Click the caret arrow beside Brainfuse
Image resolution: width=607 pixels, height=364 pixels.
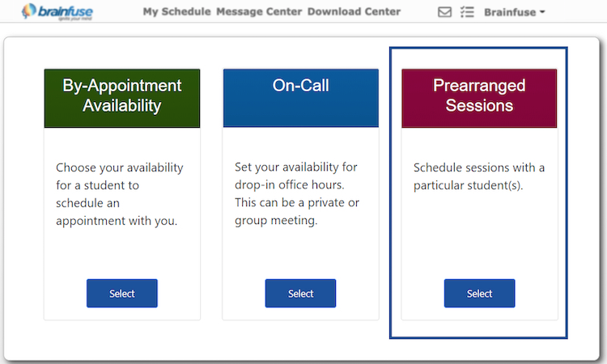542,12
